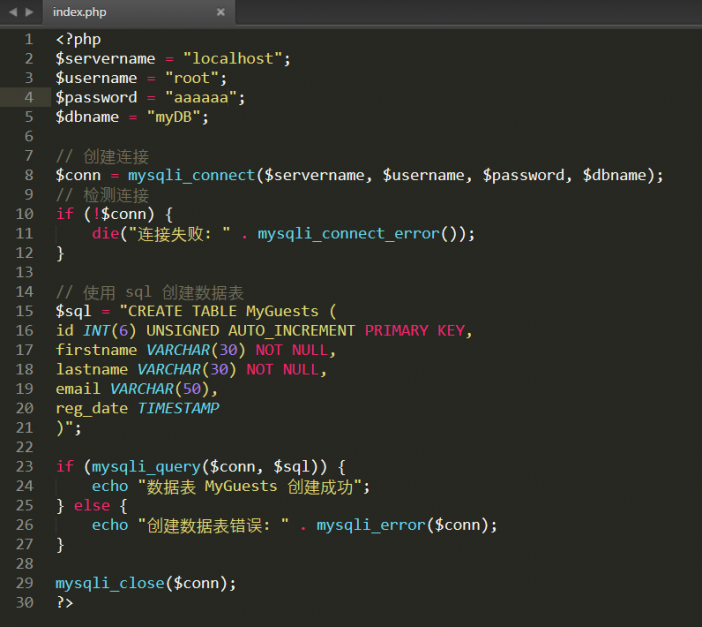
Task: Click the die keyword on line 11
Action: 105,234
